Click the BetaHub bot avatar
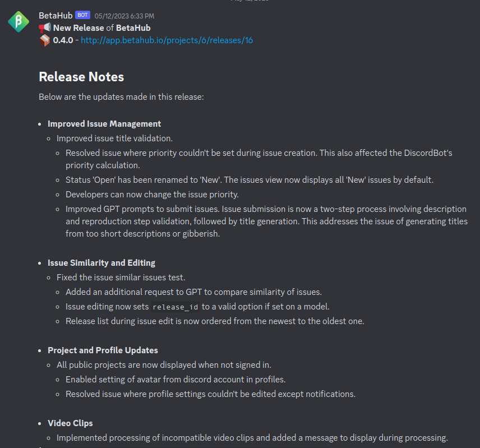This screenshot has width=480, height=448. [19, 21]
